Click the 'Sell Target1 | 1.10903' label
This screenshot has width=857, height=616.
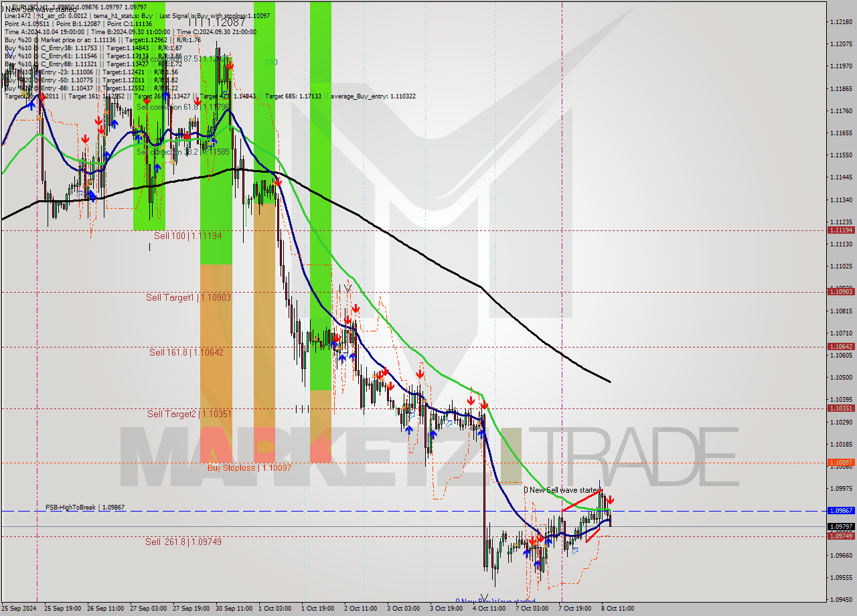188,297
